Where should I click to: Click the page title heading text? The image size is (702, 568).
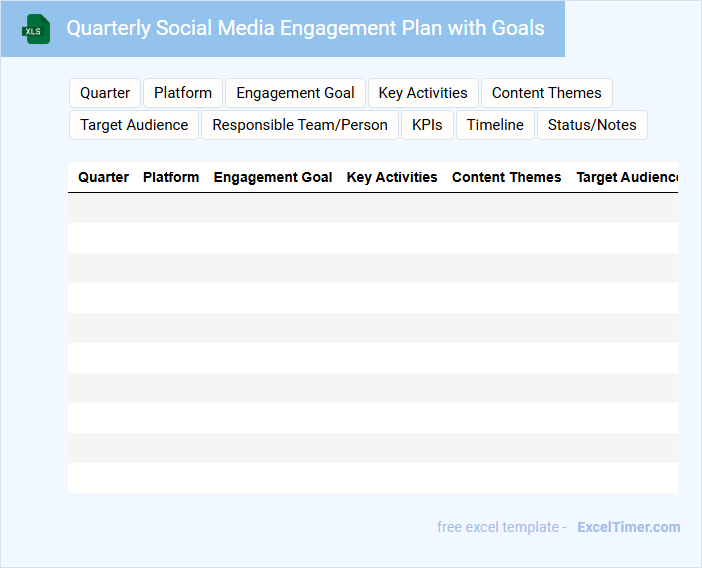click(305, 28)
